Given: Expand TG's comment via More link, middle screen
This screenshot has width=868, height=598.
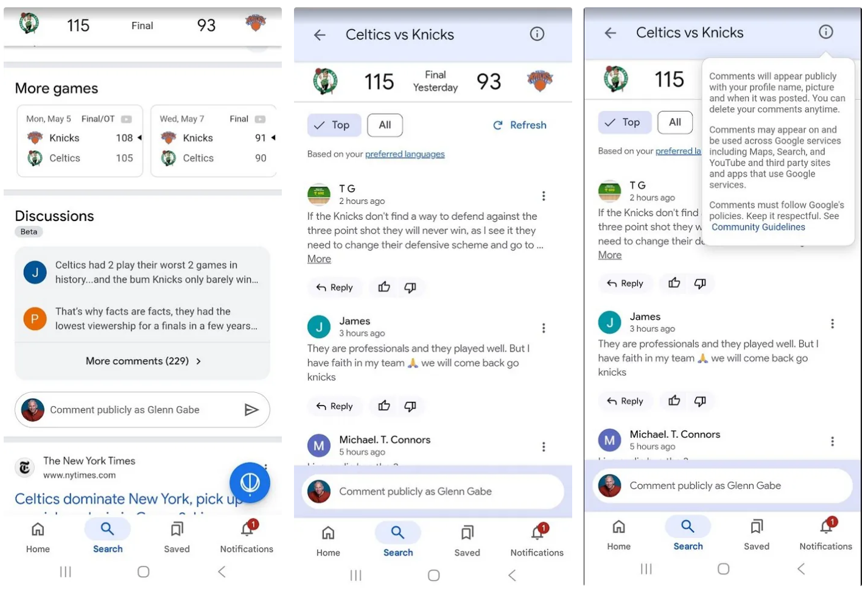Looking at the screenshot, I should 319,259.
